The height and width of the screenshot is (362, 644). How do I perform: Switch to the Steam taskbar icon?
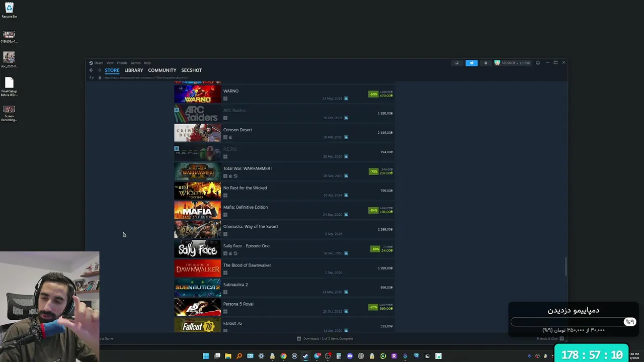(305, 356)
